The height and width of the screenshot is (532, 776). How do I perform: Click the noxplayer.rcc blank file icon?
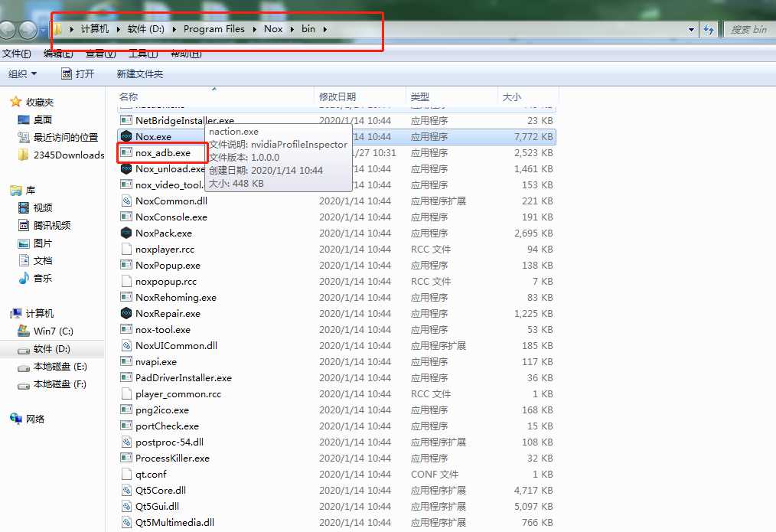tap(126, 249)
